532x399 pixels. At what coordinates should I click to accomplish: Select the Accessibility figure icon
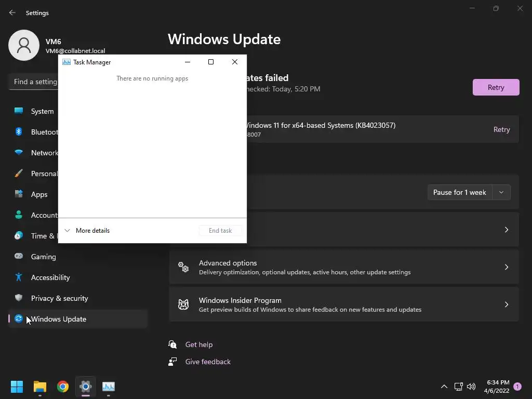19,277
